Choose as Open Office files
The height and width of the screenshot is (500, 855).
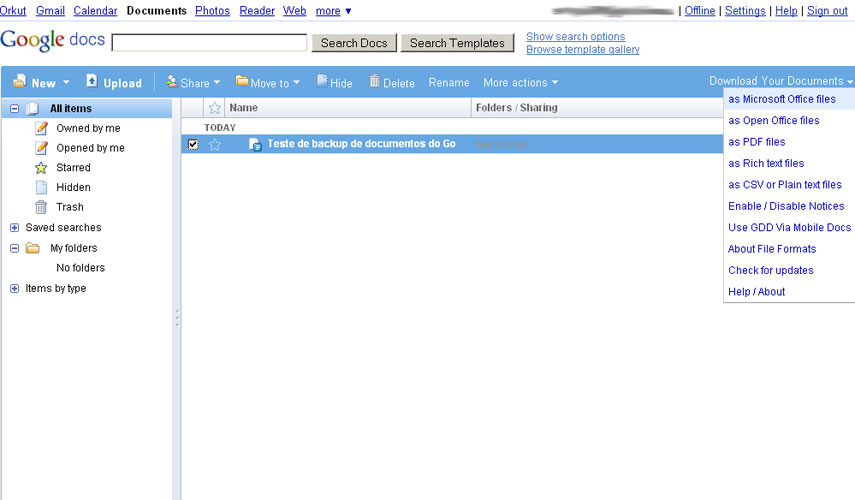click(774, 121)
